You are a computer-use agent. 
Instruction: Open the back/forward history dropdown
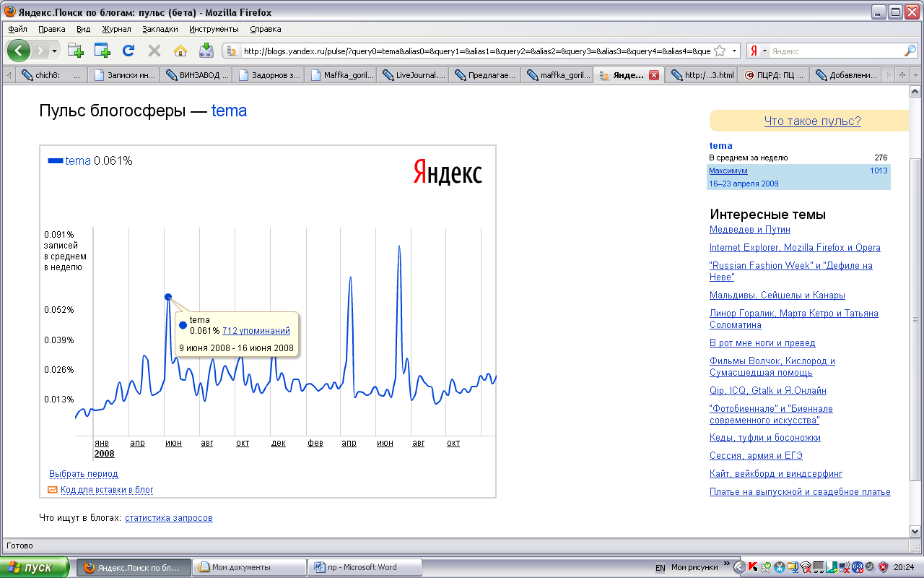[54, 51]
